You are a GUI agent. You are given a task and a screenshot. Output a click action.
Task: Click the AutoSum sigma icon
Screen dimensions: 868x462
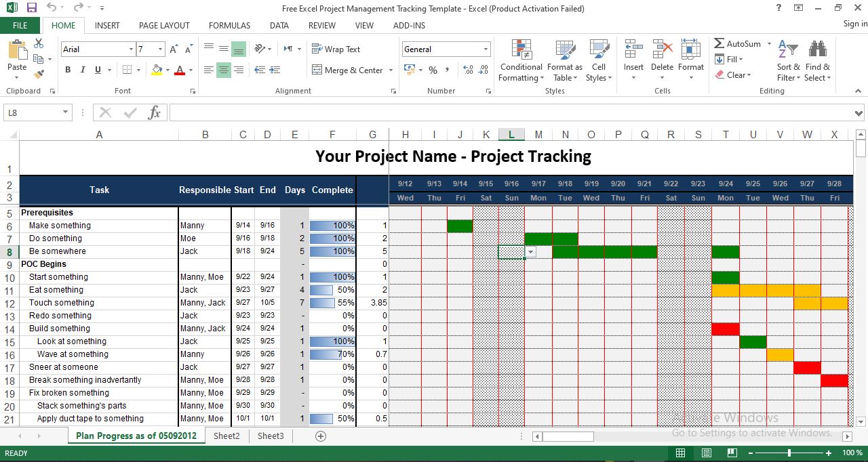[x=719, y=43]
